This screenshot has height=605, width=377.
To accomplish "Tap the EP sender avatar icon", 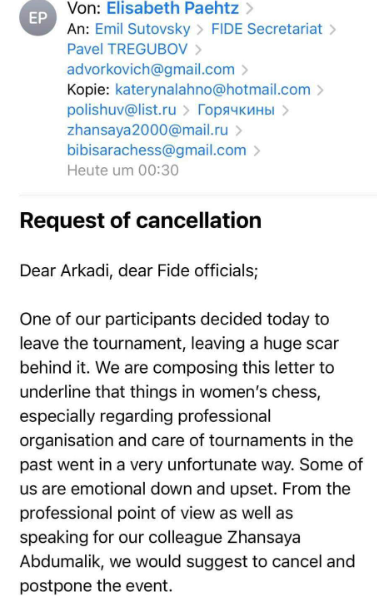I will click(38, 18).
